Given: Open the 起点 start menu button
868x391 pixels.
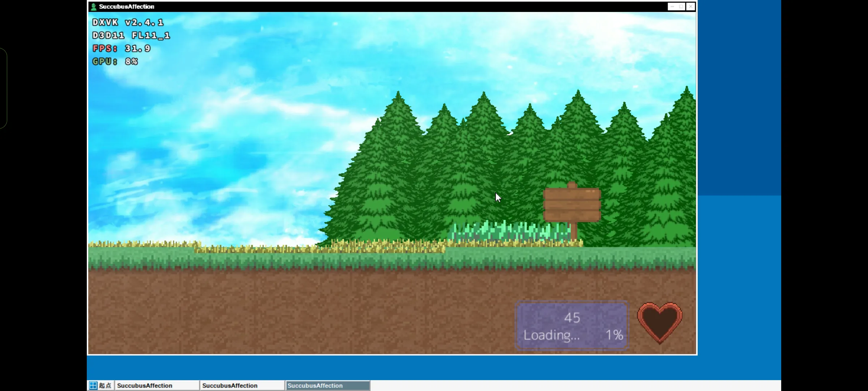Looking at the screenshot, I should pos(101,386).
